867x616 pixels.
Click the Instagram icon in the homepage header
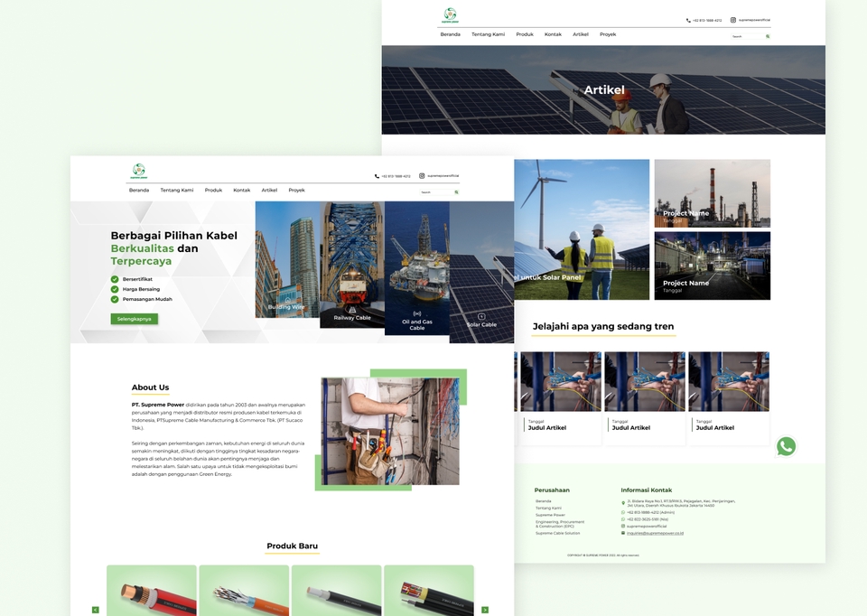422,176
